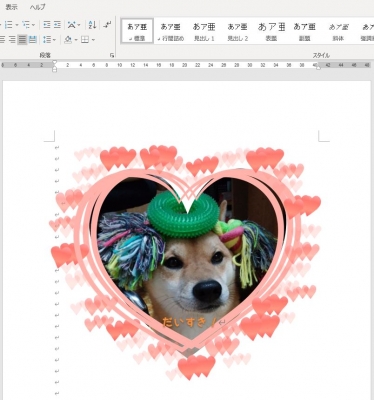The height and width of the screenshot is (400, 374).
Task: Click the スタイル group label
Action: pyautogui.click(x=321, y=55)
